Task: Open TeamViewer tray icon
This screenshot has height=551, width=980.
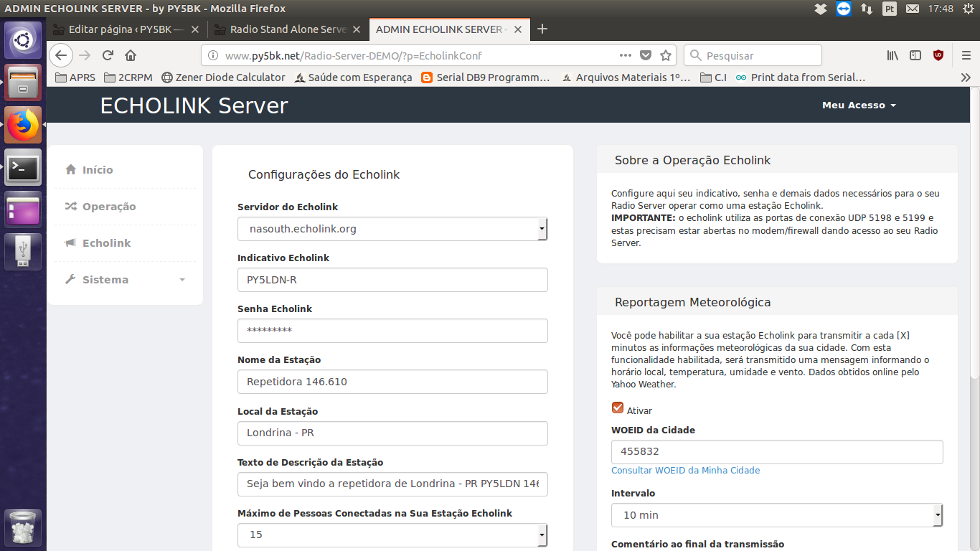Action: click(844, 9)
